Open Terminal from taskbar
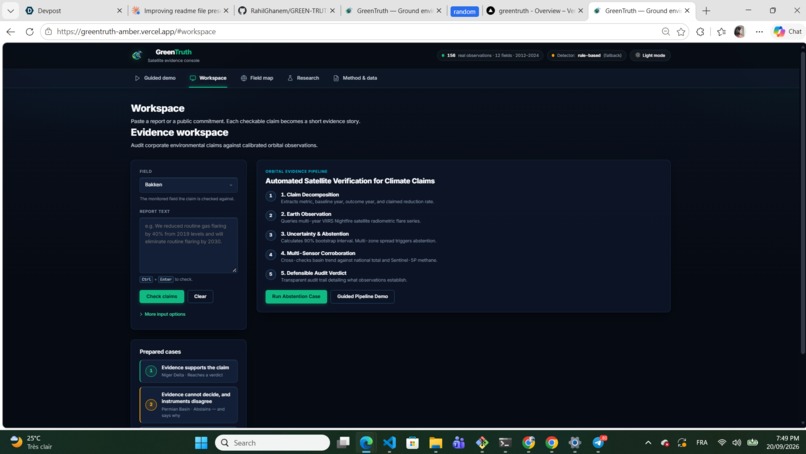 [x=505, y=443]
